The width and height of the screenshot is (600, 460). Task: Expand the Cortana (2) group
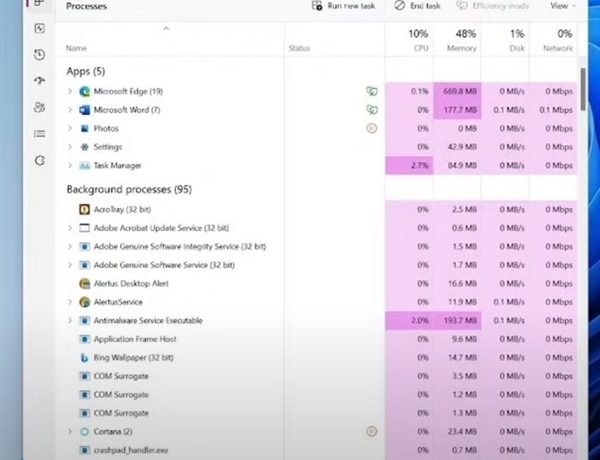pos(70,432)
